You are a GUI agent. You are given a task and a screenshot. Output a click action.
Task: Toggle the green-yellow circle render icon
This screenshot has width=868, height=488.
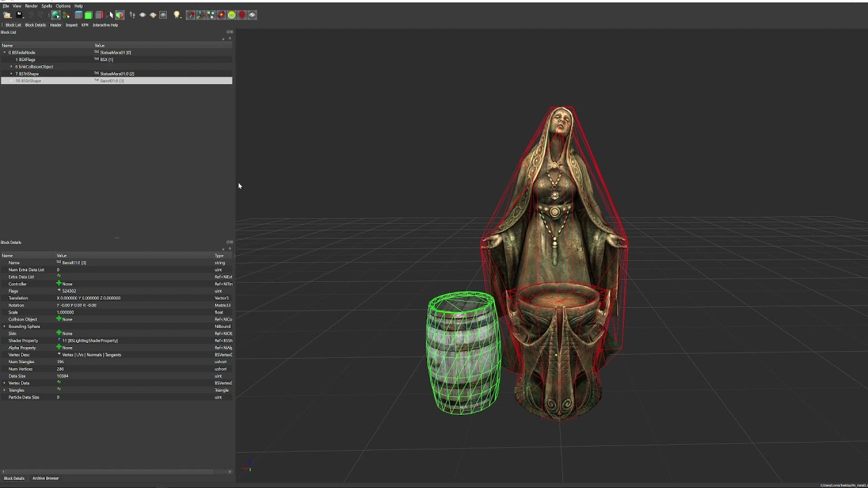pyautogui.click(x=231, y=15)
